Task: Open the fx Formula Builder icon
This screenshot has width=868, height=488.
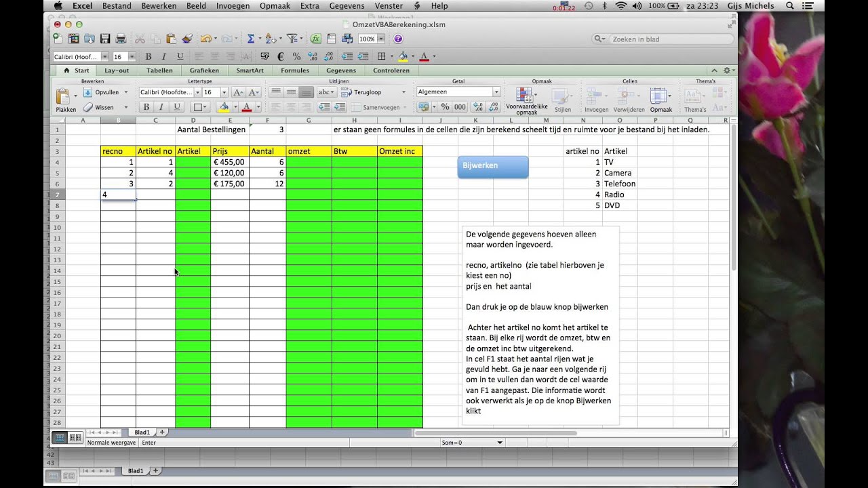Action: coord(315,39)
